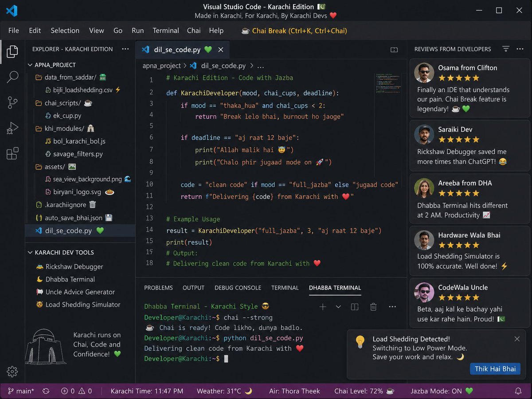Open the Terminal menu
Viewport: 532px width, 399px height.
click(x=166, y=31)
